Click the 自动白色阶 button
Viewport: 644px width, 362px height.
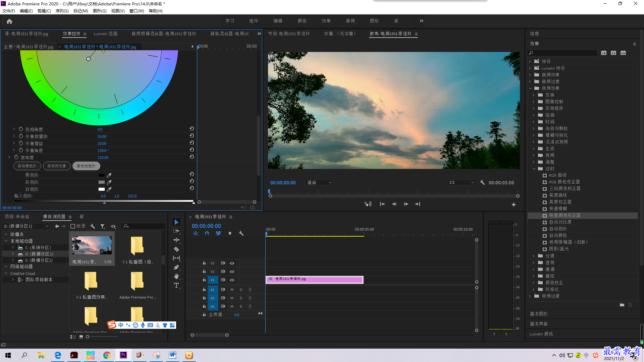86,166
